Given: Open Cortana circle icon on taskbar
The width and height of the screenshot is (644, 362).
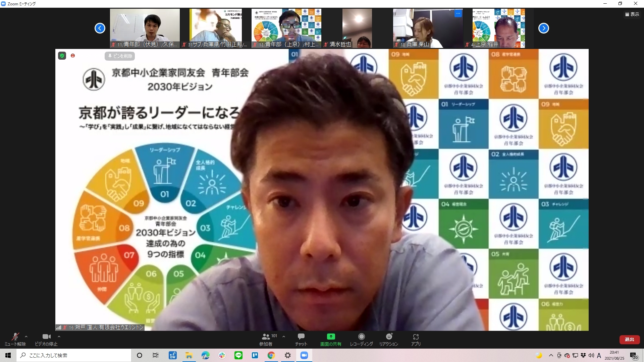Looking at the screenshot, I should pos(140,355).
